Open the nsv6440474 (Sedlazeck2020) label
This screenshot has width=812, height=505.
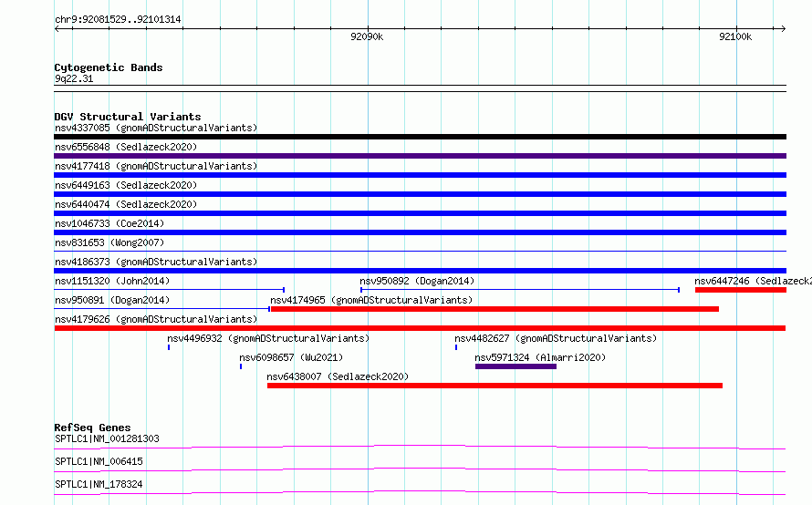click(126, 204)
